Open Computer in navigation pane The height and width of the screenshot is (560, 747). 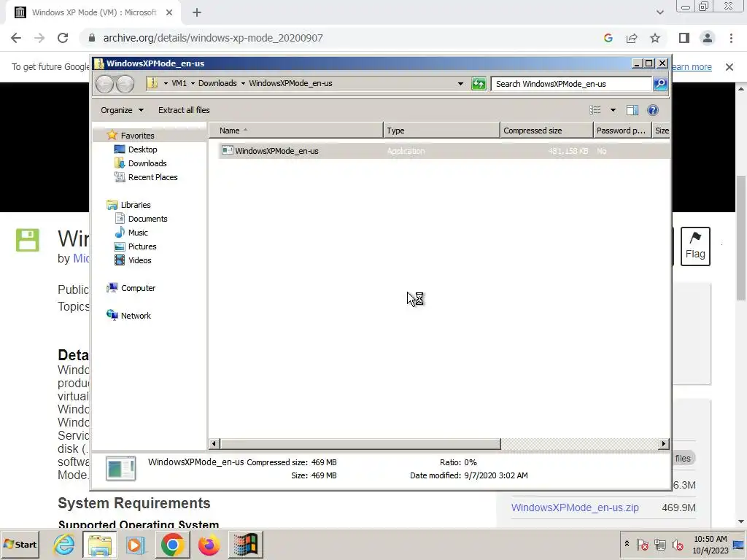(x=138, y=288)
